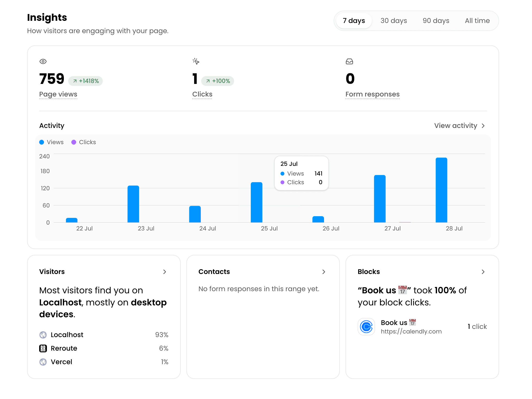532x399 pixels.
Task: Click the cursor click icon above Clicks
Action: (196, 61)
